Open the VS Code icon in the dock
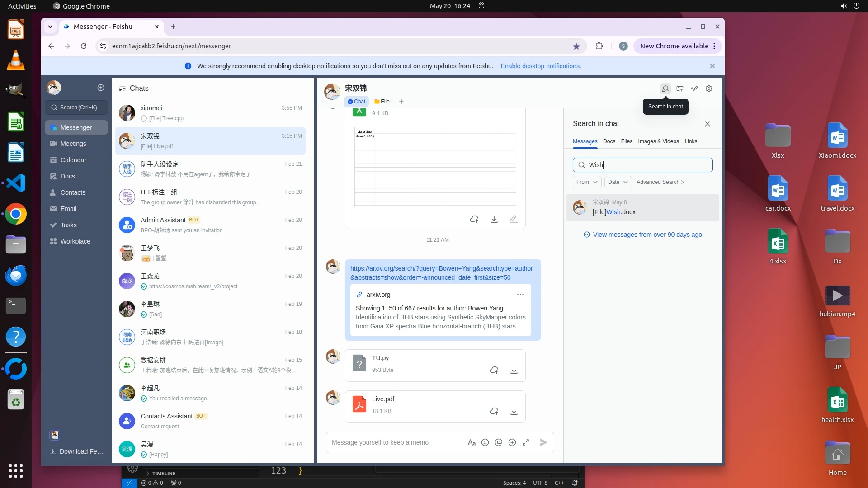The width and height of the screenshot is (868, 488). click(16, 183)
